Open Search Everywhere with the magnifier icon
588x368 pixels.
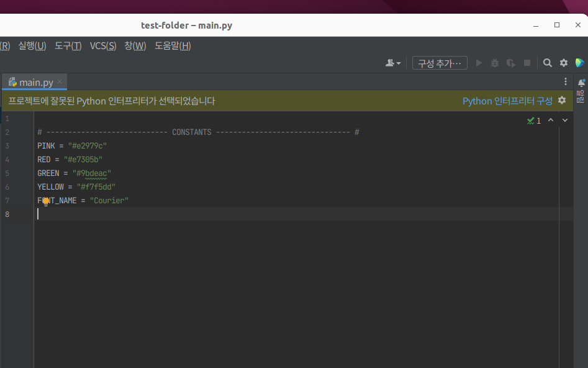point(547,62)
